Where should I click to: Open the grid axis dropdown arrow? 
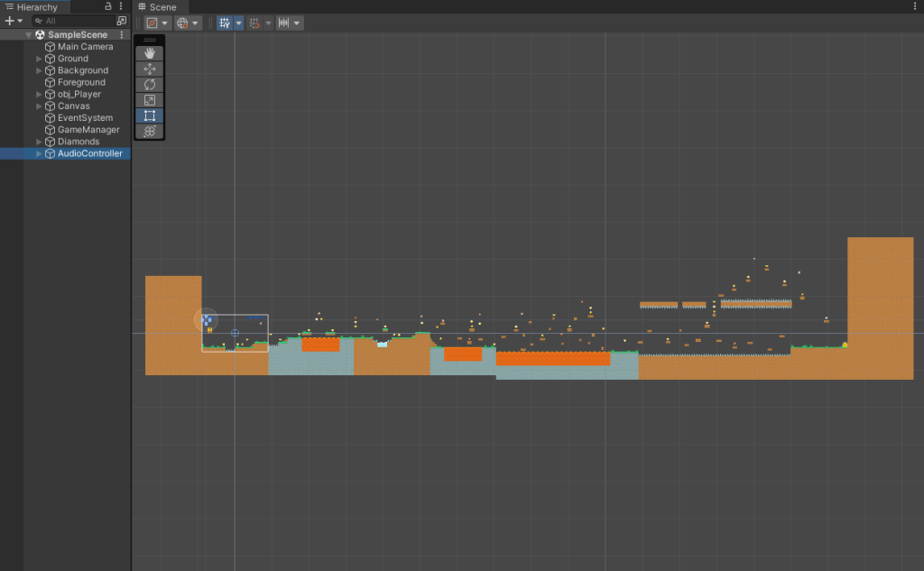tap(239, 23)
